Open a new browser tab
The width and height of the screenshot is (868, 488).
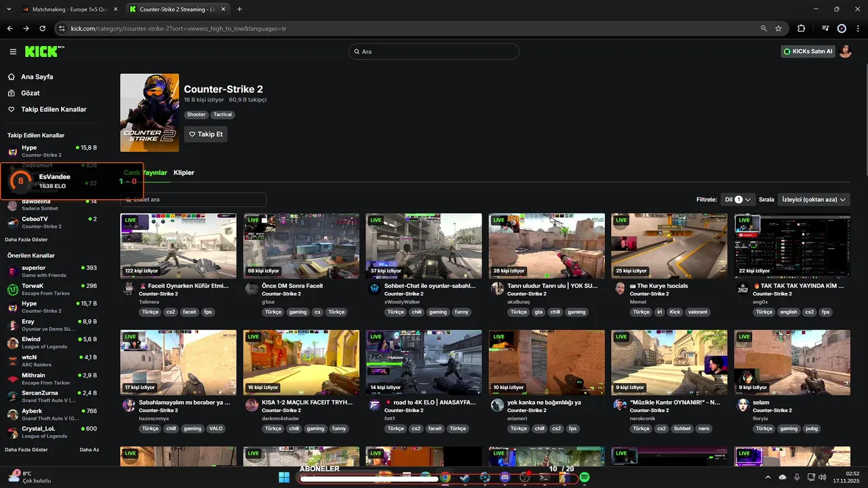239,9
